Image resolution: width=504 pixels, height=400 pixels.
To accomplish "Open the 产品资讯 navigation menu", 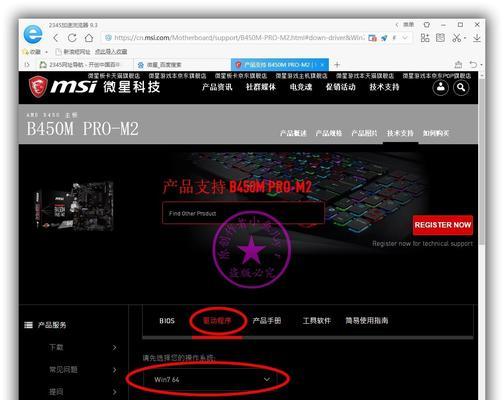I will [x=217, y=87].
